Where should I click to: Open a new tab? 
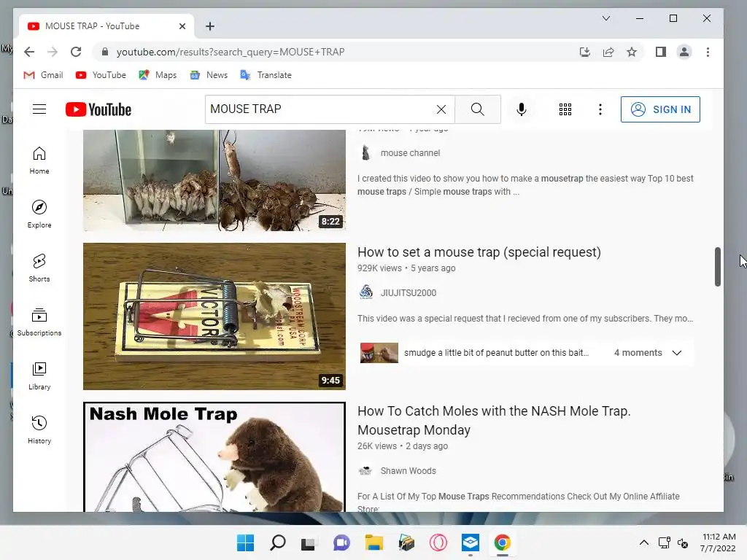[x=210, y=26]
